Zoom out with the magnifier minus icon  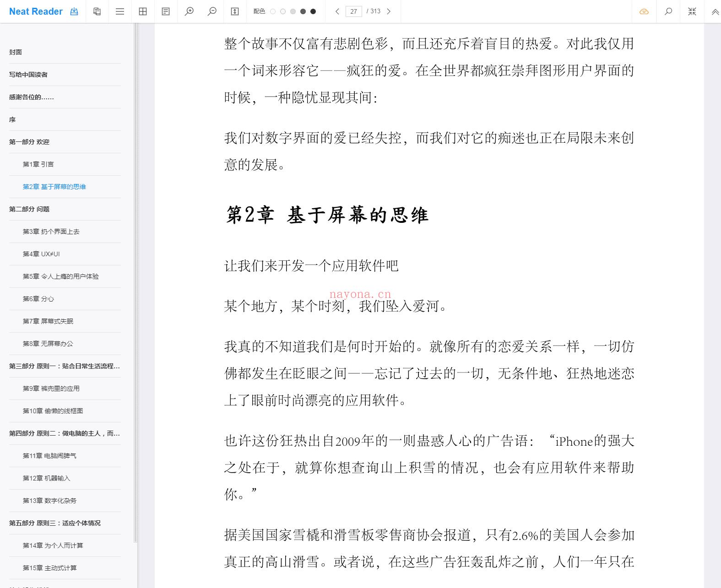click(x=212, y=11)
